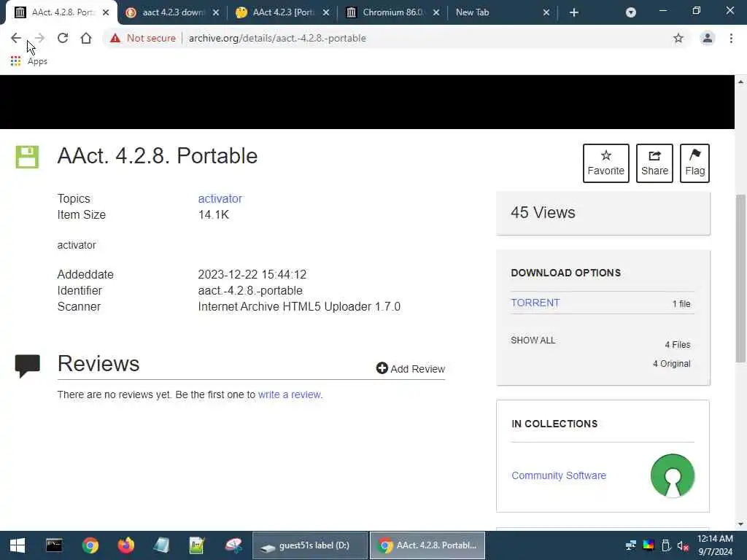Open the Notepad++ style taskbar icon
Viewport: 747px width, 560px height.
pyautogui.click(x=197, y=545)
